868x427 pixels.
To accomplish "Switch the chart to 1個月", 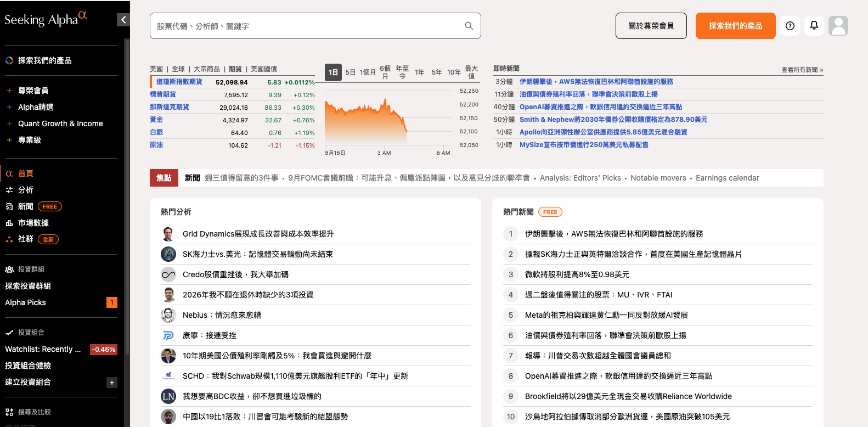I will pyautogui.click(x=368, y=72).
